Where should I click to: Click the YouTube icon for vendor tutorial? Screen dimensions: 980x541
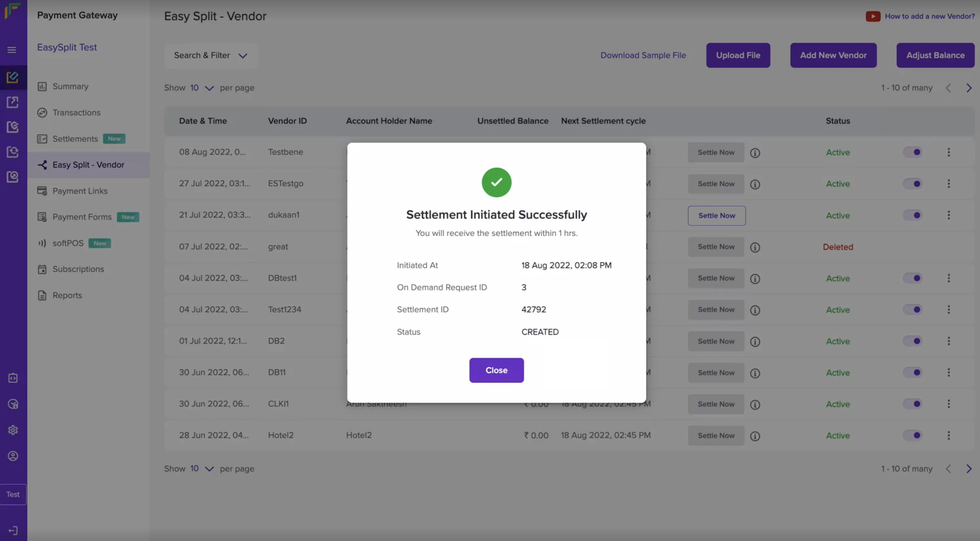pyautogui.click(x=873, y=16)
